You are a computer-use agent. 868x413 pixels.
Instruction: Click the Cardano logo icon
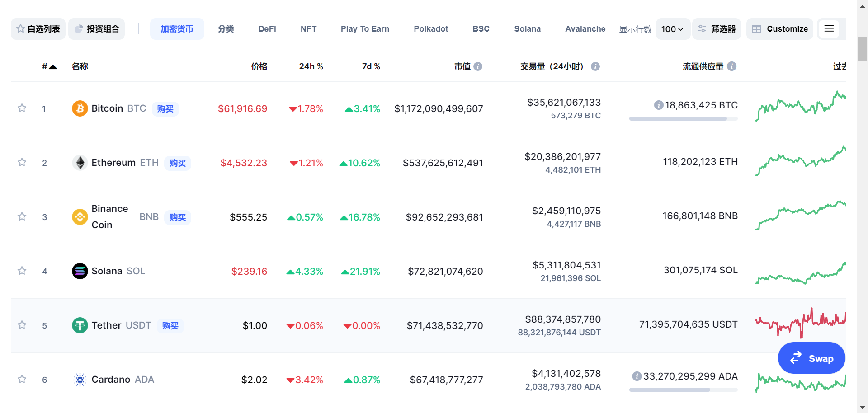click(80, 380)
